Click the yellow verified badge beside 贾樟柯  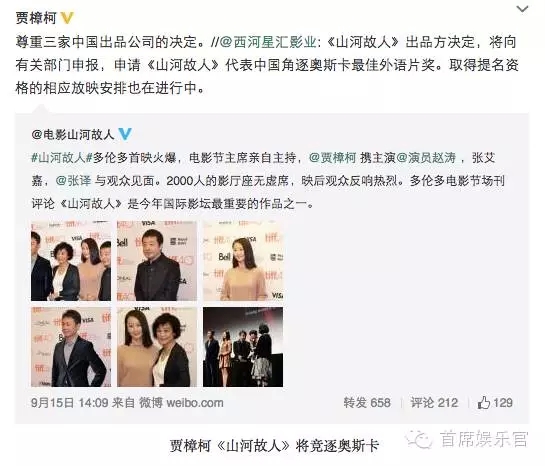67,17
